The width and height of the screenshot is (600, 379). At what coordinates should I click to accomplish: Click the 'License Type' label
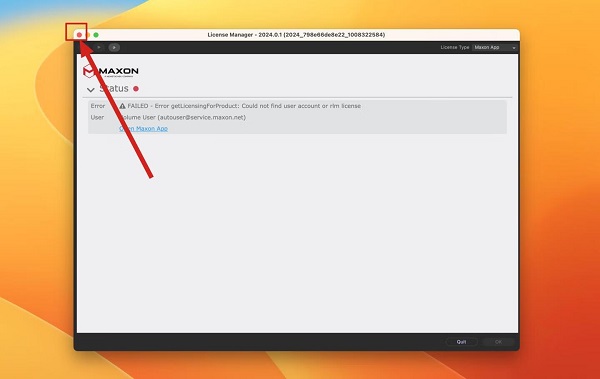(x=455, y=47)
